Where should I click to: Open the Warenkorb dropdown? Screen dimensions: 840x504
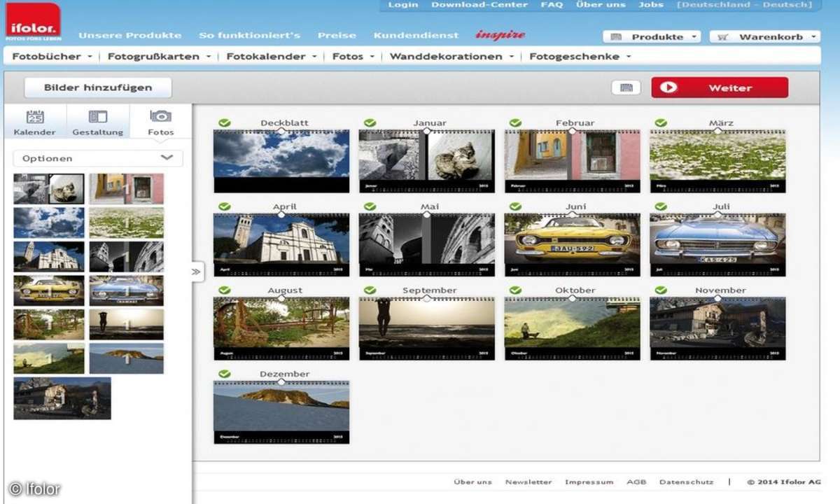764,36
